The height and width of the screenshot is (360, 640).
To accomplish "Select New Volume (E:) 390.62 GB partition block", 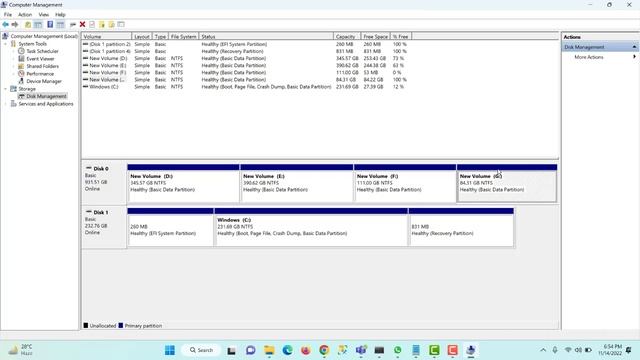I will 297,183.
